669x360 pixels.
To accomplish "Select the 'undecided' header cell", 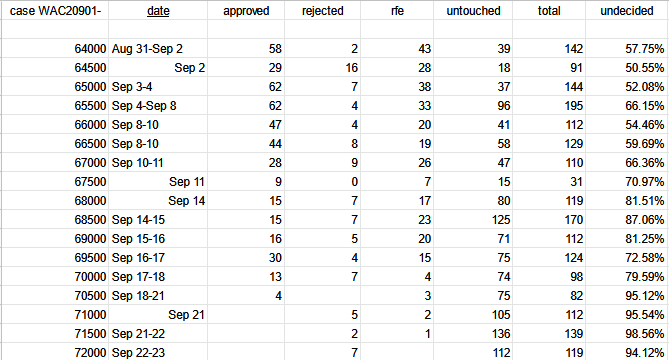I will 627,11.
